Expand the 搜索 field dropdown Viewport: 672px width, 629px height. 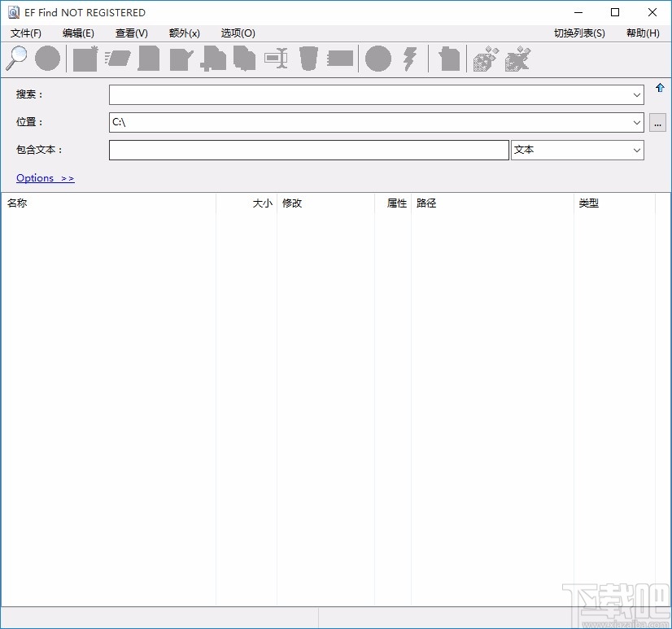pyautogui.click(x=636, y=95)
